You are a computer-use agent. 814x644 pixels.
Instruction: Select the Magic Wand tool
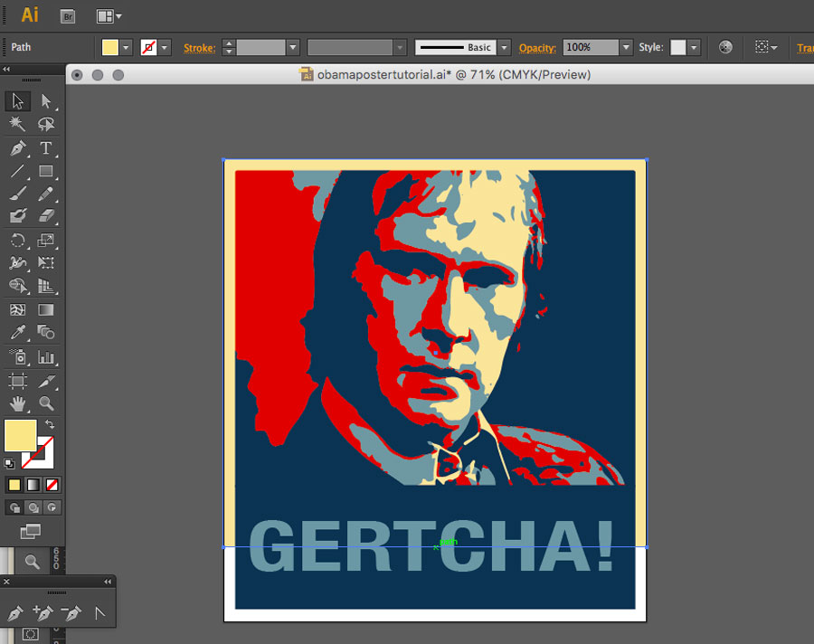pos(18,124)
